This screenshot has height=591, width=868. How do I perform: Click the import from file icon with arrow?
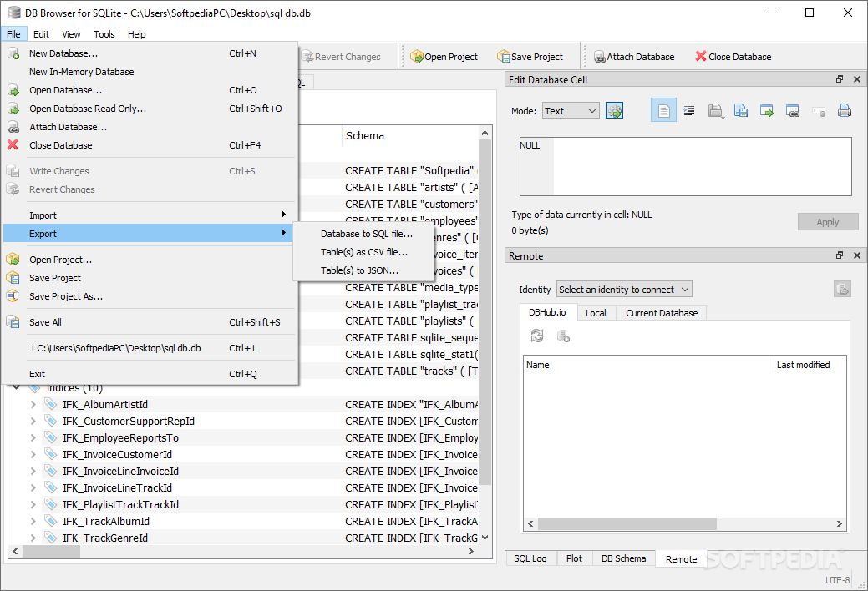715,111
